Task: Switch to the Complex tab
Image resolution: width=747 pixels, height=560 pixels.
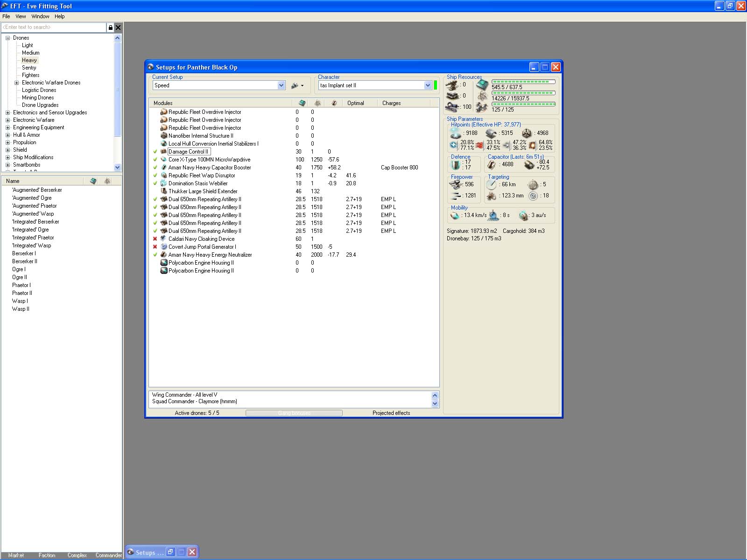Action: 77,555
